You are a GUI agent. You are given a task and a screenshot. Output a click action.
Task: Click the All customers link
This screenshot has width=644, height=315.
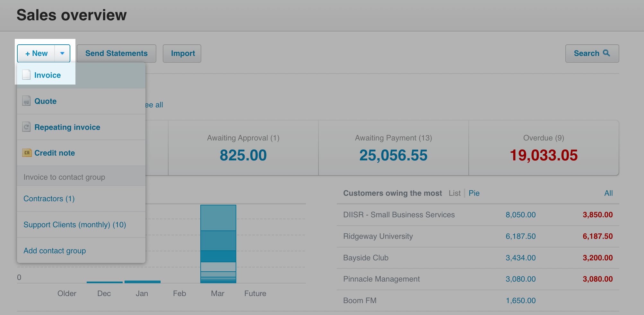[608, 193]
